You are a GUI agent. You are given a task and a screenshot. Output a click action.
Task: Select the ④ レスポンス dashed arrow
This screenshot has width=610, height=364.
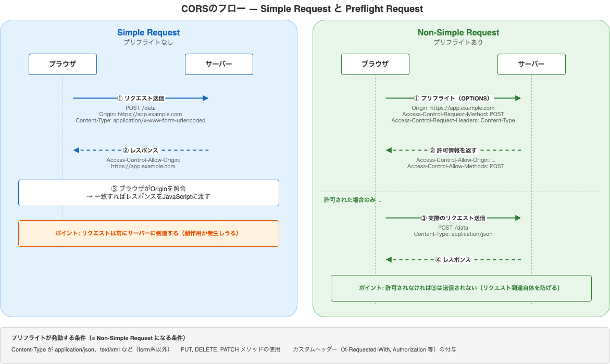point(452,259)
